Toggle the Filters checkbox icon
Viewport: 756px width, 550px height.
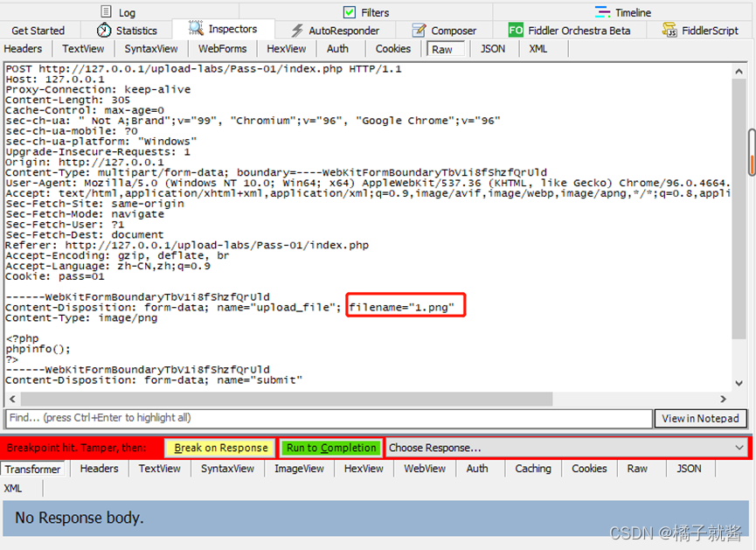pos(350,12)
